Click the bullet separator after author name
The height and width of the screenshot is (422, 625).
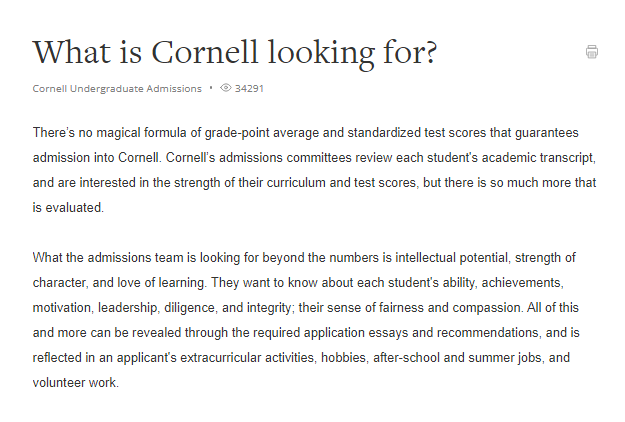211,88
